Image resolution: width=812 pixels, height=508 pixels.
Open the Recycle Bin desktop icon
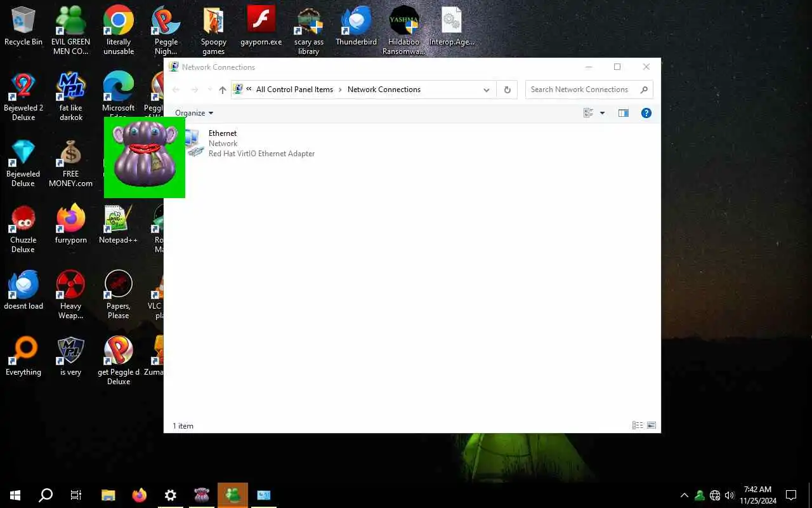(x=23, y=27)
